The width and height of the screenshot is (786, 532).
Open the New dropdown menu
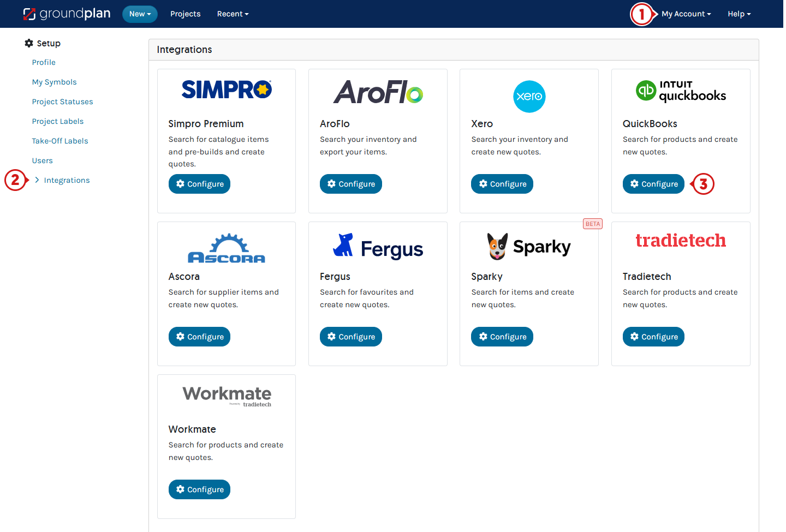point(140,14)
